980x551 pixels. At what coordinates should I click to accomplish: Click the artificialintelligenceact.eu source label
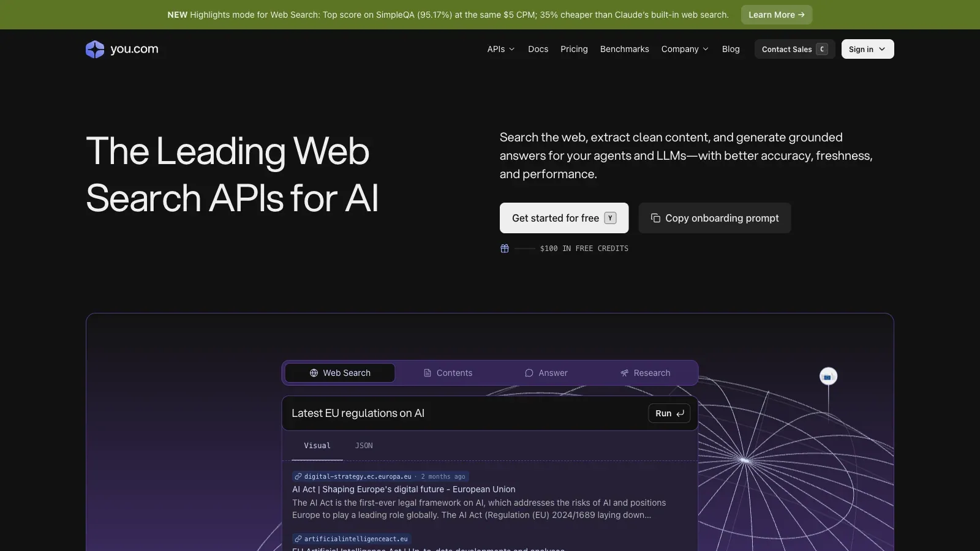[356, 539]
